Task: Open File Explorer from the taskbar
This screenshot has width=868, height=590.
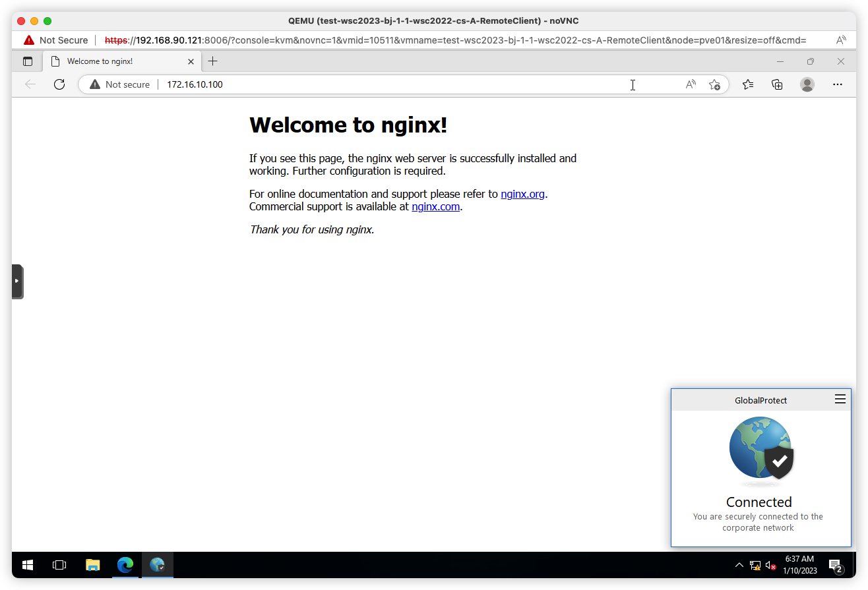Action: (x=93, y=565)
